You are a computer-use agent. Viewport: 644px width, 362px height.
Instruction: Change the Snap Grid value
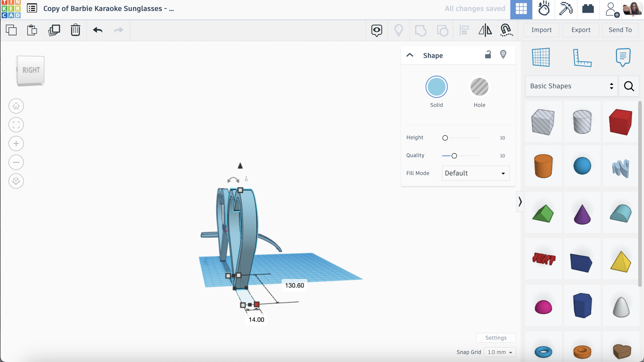(500, 352)
